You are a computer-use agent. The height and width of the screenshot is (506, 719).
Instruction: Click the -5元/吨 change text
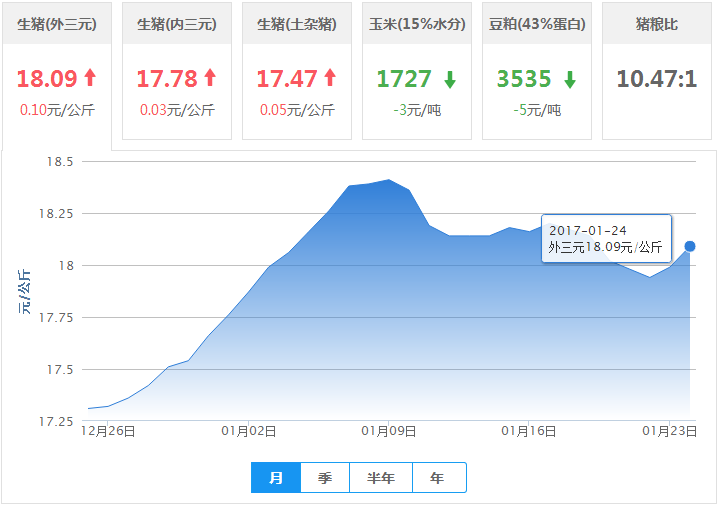537,110
